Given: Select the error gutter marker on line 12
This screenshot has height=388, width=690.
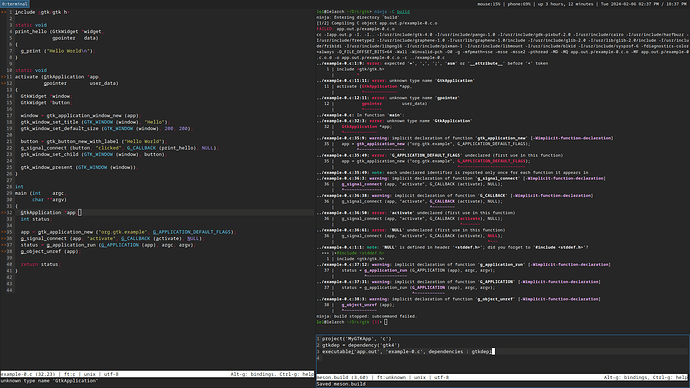Looking at the screenshot, I should point(4,83).
